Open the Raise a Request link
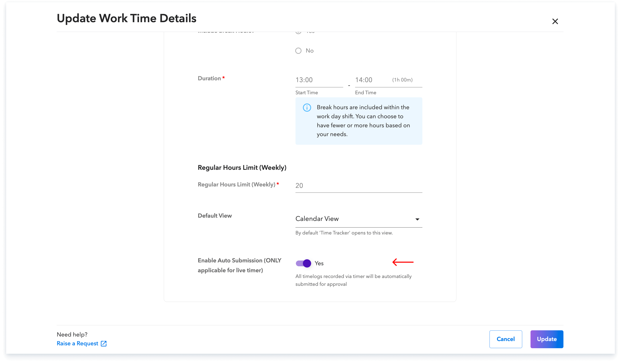This screenshot has width=621, height=364. tap(77, 344)
